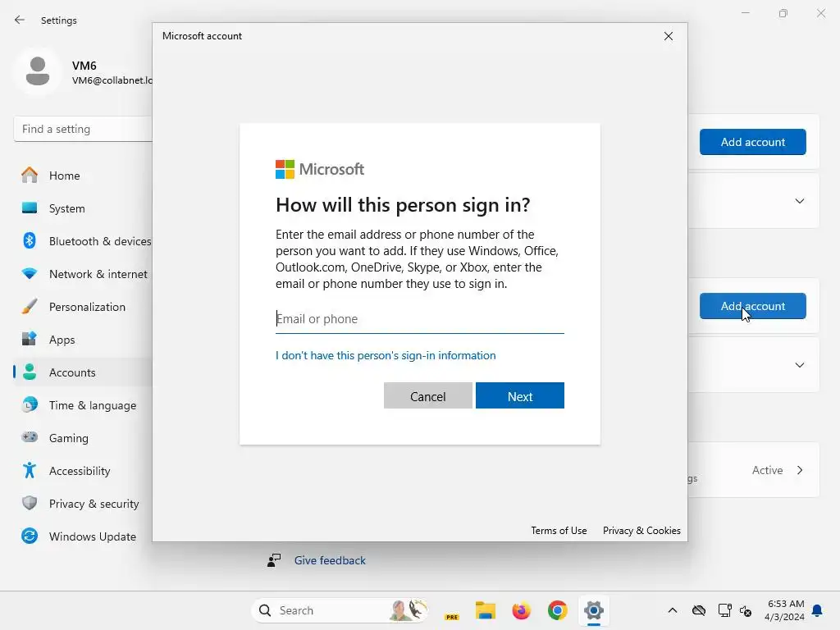Click the Give feedback person icon

pyautogui.click(x=274, y=560)
